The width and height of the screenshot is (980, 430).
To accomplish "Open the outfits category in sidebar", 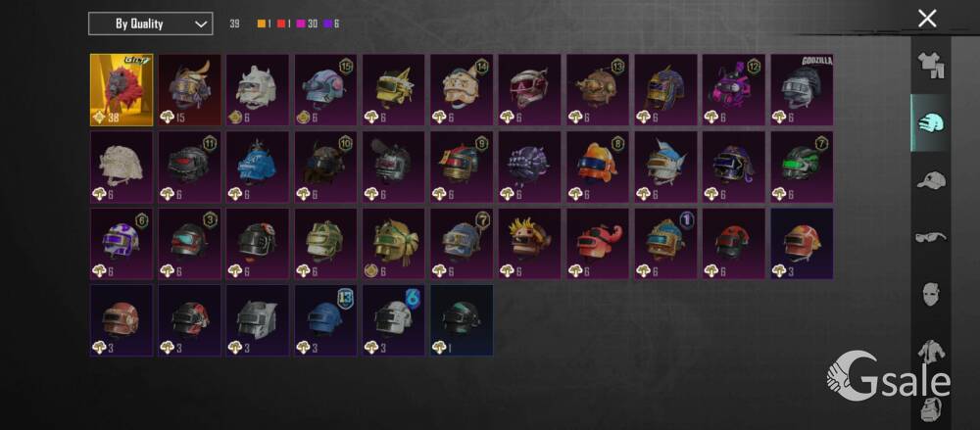I will coord(931,65).
